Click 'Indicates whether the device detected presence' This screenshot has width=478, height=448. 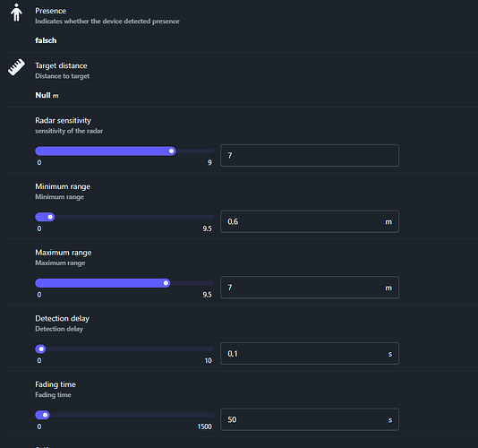pyautogui.click(x=107, y=22)
